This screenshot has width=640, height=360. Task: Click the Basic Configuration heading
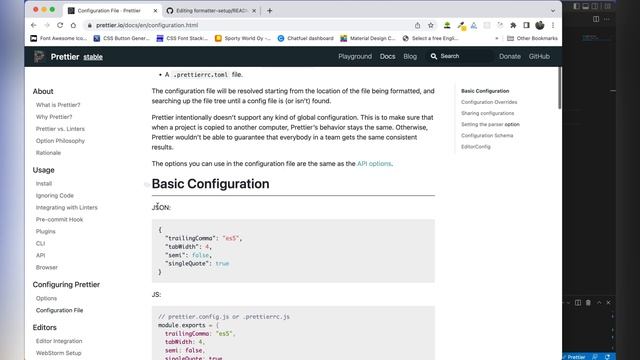pos(210,184)
